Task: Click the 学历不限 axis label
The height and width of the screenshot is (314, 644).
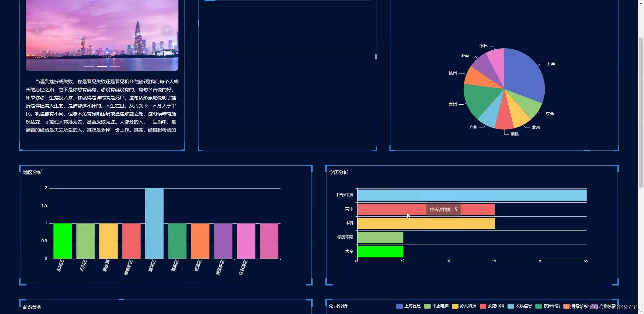Action: pos(345,237)
